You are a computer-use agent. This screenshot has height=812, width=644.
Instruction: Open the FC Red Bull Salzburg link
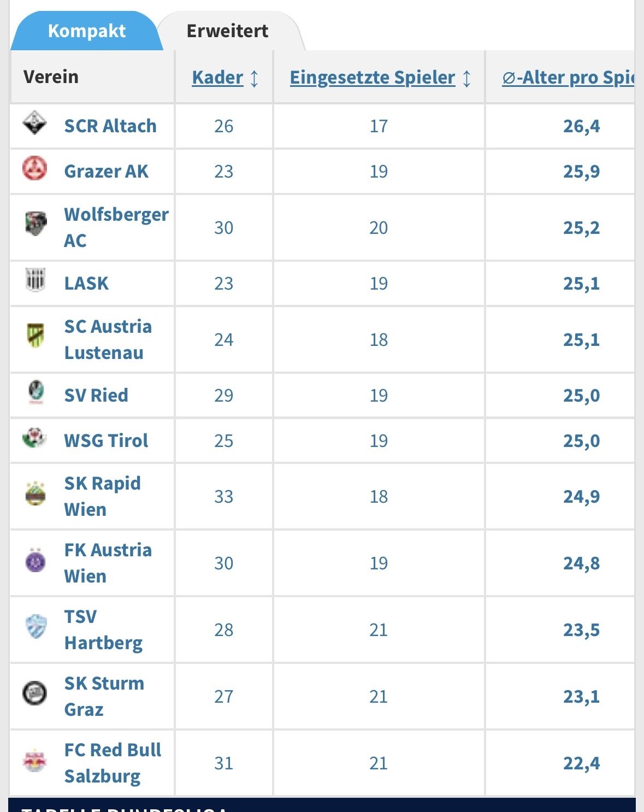click(x=113, y=763)
